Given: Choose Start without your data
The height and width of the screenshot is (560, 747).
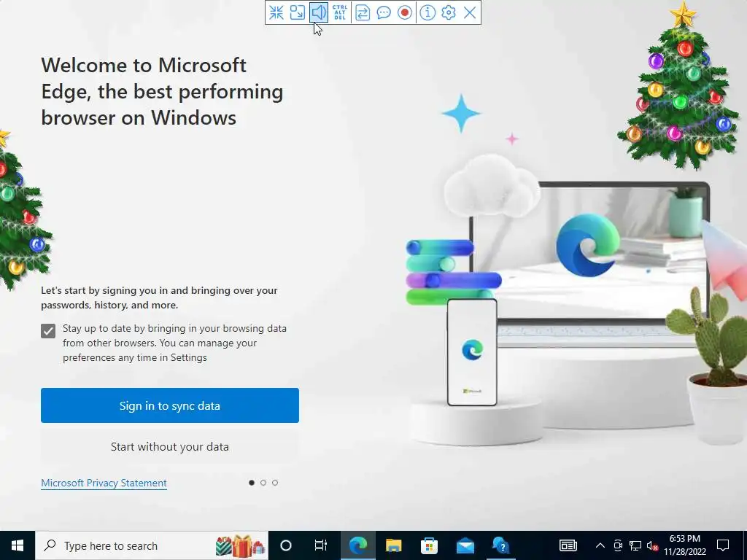Looking at the screenshot, I should pyautogui.click(x=169, y=447).
